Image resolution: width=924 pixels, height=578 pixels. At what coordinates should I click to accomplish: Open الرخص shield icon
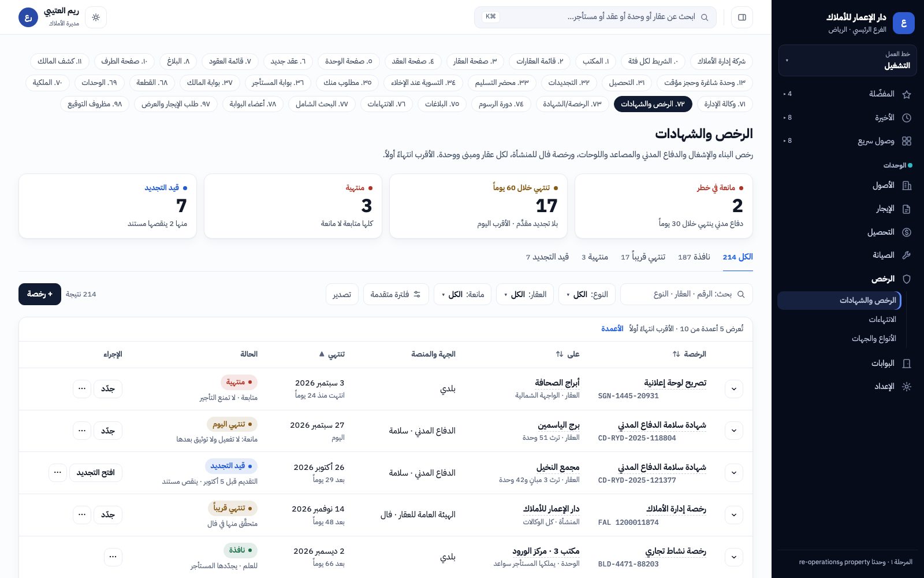[x=907, y=279]
